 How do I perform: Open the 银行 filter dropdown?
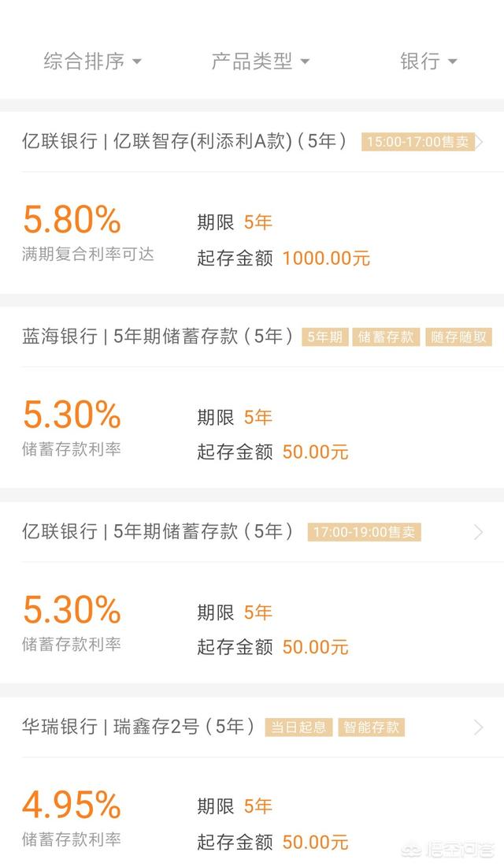[428, 61]
